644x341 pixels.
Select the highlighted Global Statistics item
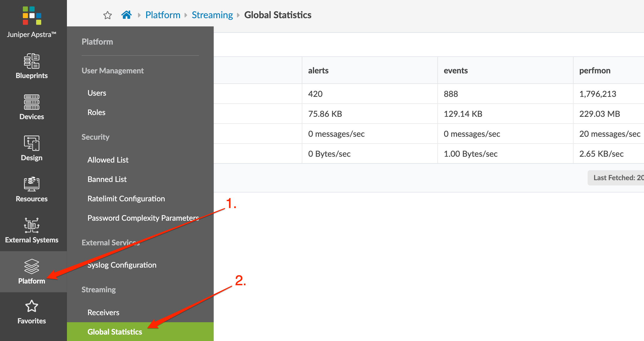click(x=115, y=332)
